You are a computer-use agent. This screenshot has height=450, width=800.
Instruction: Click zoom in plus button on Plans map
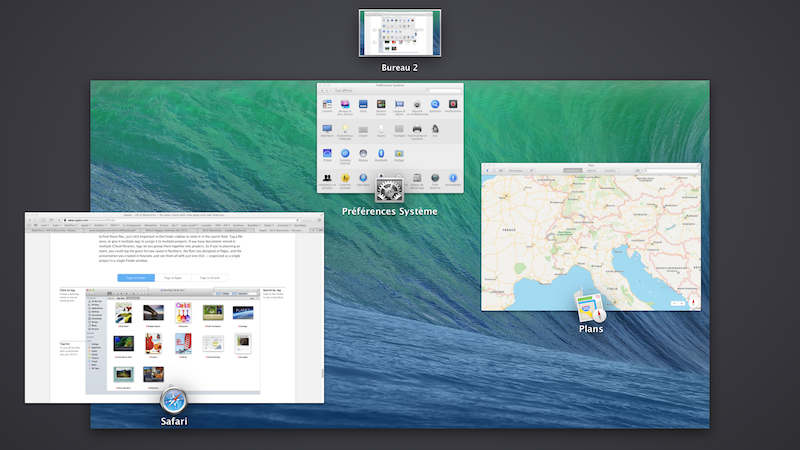682,304
